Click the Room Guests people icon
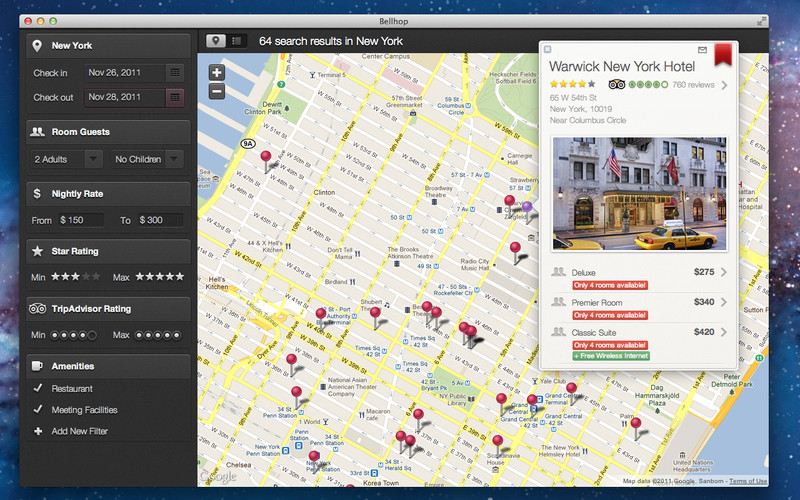The width and height of the screenshot is (800, 500). pyautogui.click(x=37, y=132)
